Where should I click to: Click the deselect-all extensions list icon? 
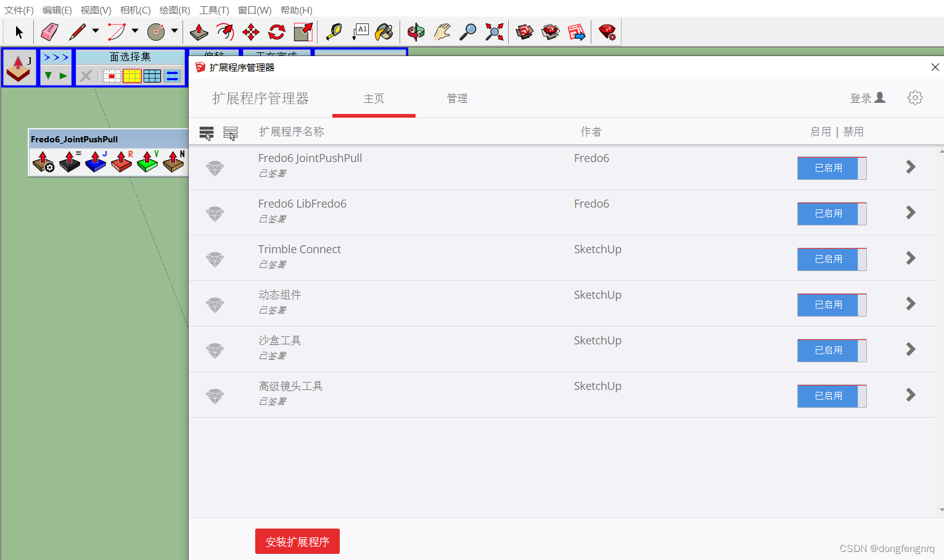231,132
